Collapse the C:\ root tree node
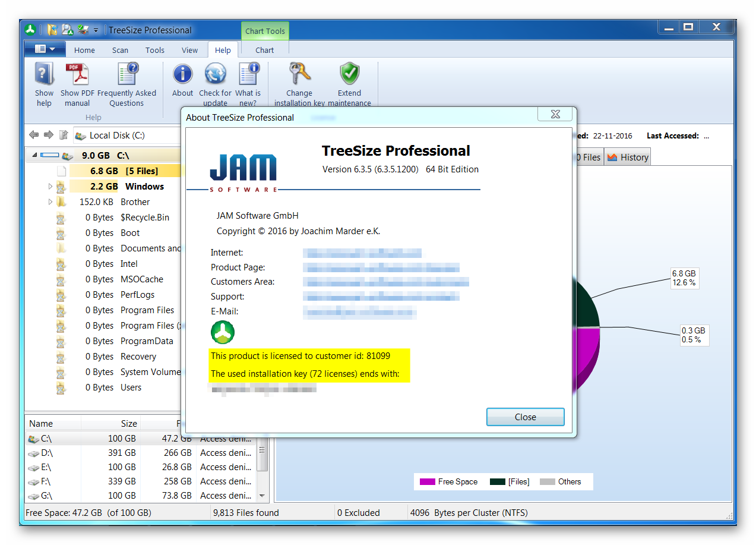Viewport: 756px width, 545px height. pyautogui.click(x=34, y=156)
